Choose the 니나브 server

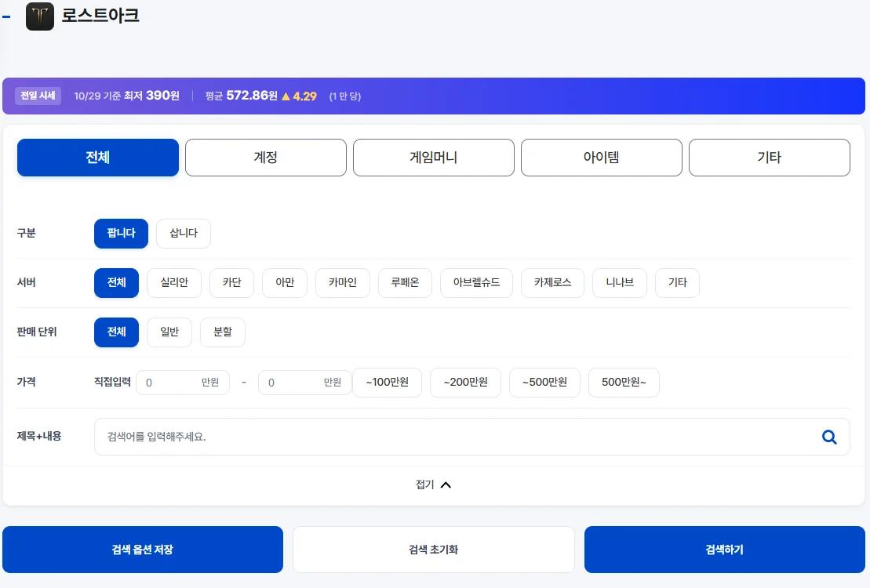pos(620,283)
